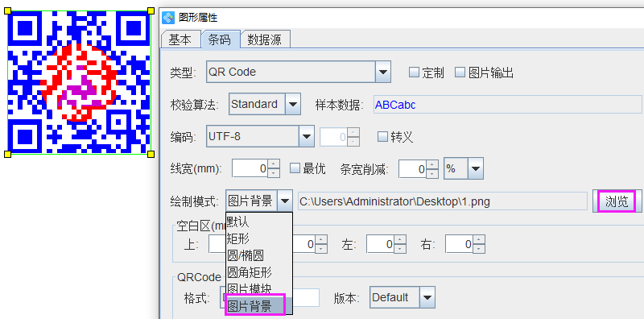Check the 转义 checkbox
The image size is (644, 319).
click(382, 136)
